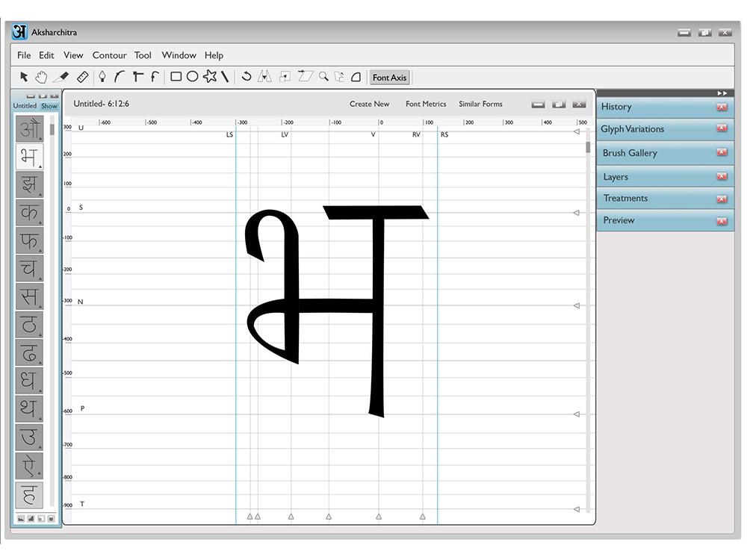Pick the ellipse shape tool
The width and height of the screenshot is (747, 560).
pos(192,77)
